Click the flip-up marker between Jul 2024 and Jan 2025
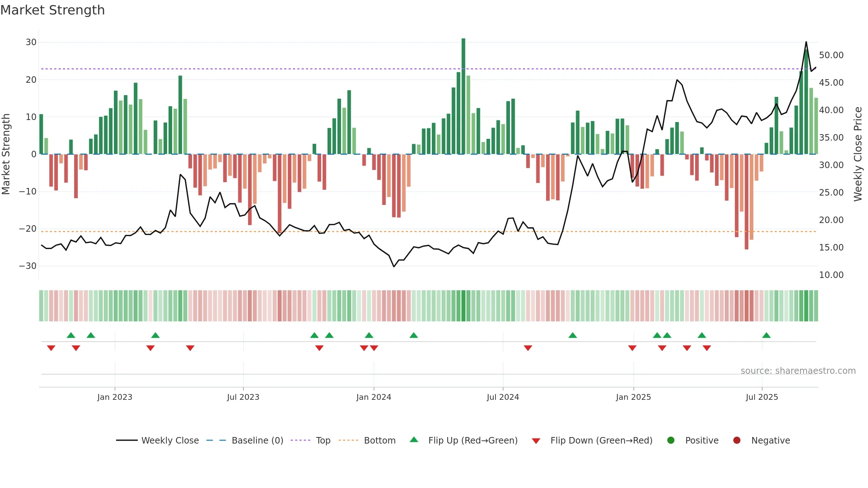 tap(573, 335)
